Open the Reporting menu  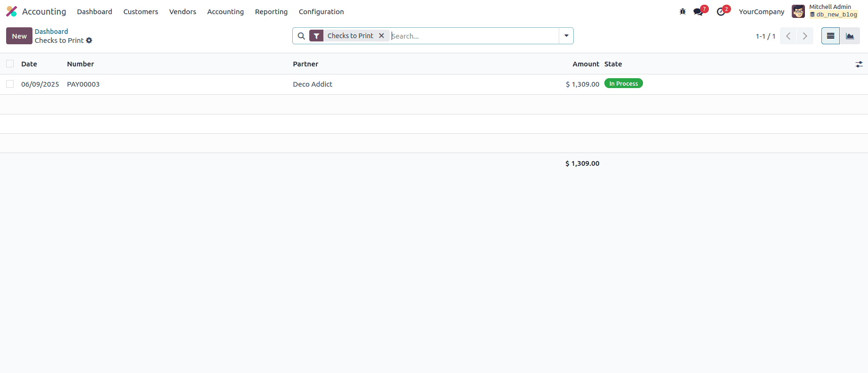pos(271,11)
